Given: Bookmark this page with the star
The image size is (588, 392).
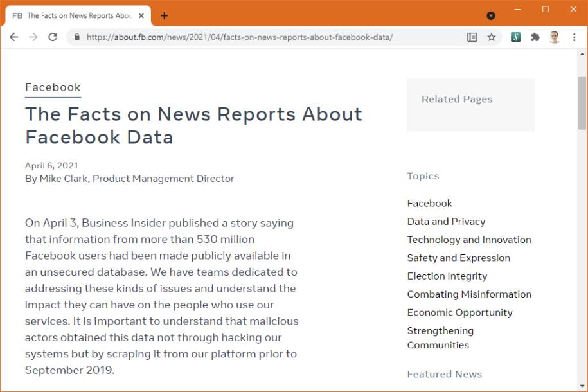Looking at the screenshot, I should coord(492,37).
